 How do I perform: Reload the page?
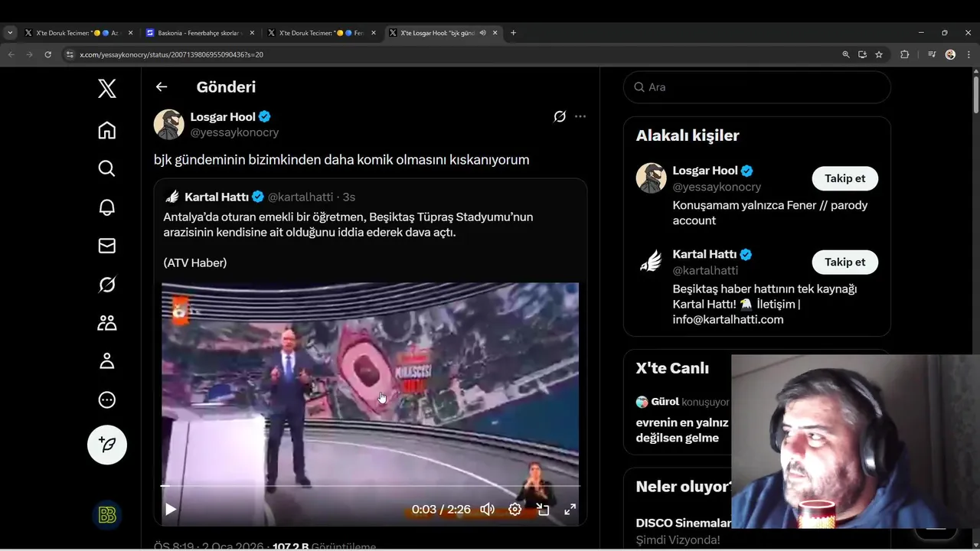pos(47,54)
